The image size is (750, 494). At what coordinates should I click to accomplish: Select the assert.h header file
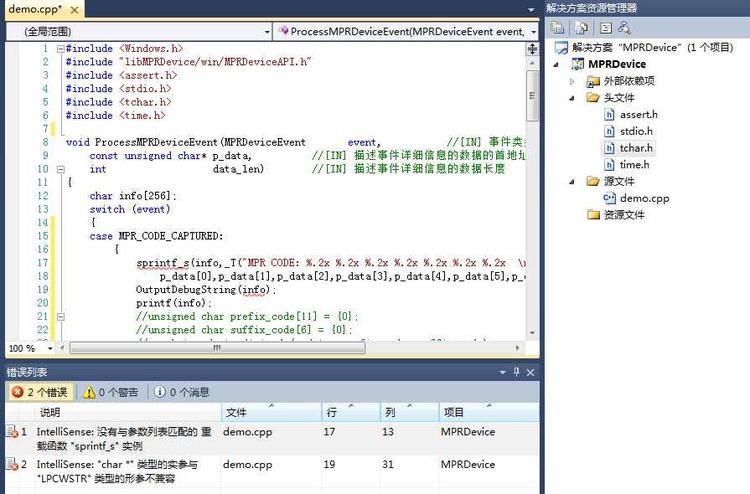coord(638,114)
